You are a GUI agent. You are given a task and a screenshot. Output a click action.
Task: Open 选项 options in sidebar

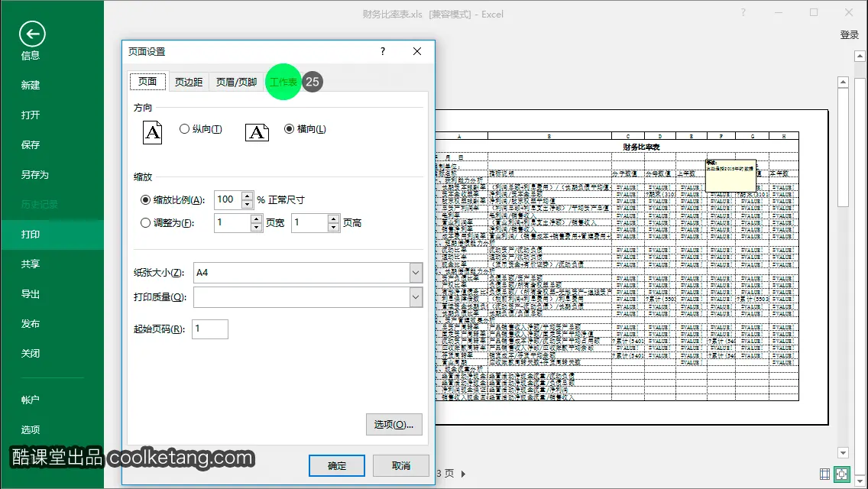(x=31, y=429)
